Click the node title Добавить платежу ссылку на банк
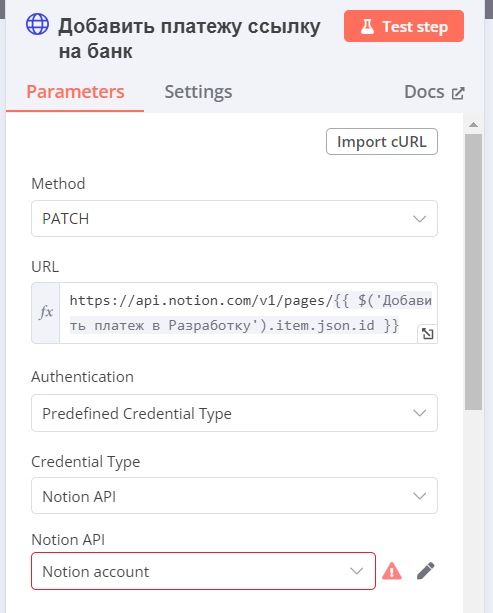Image resolution: width=493 pixels, height=613 pixels. 189,39
